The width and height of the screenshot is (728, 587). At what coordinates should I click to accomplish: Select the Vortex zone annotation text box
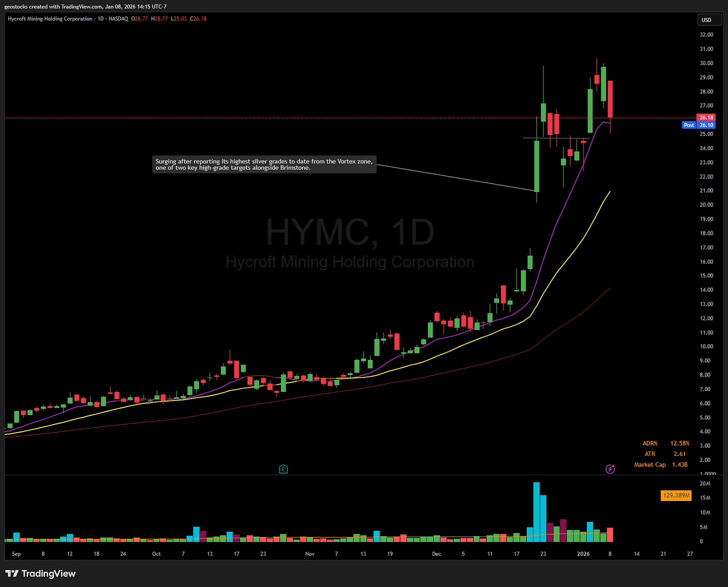264,164
